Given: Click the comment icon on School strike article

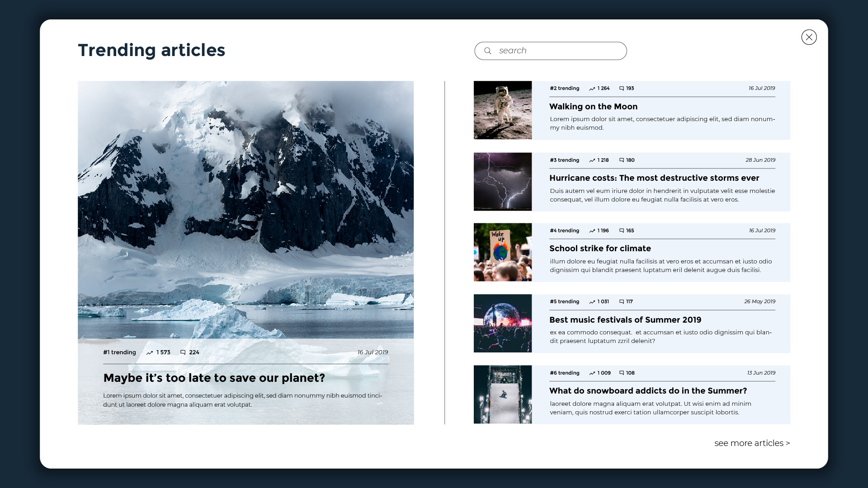Looking at the screenshot, I should (622, 231).
